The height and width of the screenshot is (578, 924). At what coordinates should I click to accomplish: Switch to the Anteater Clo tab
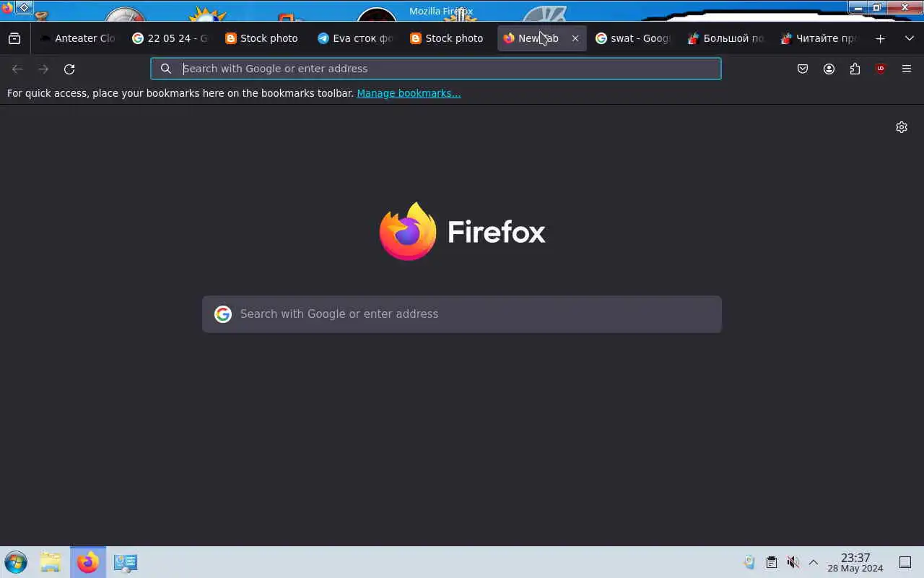coord(77,38)
